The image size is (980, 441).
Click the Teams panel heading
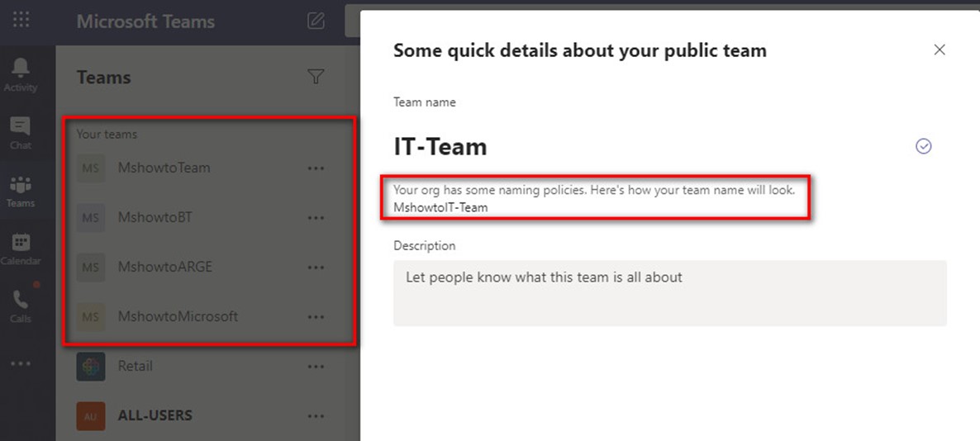(x=104, y=78)
